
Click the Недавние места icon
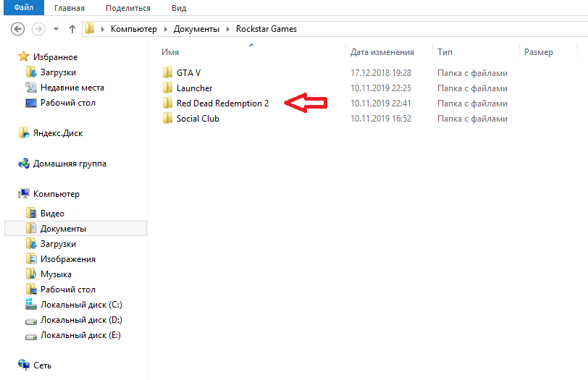30,88
